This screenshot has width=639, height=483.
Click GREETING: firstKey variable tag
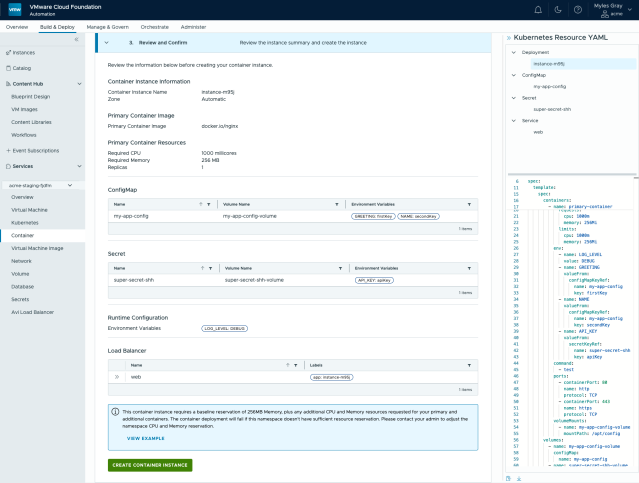coord(373,216)
